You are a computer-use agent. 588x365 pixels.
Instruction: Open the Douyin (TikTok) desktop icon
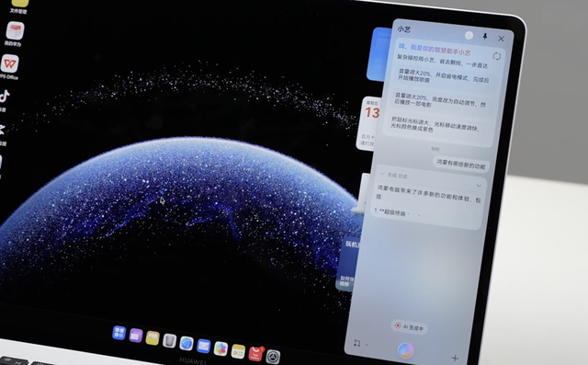coord(4,97)
